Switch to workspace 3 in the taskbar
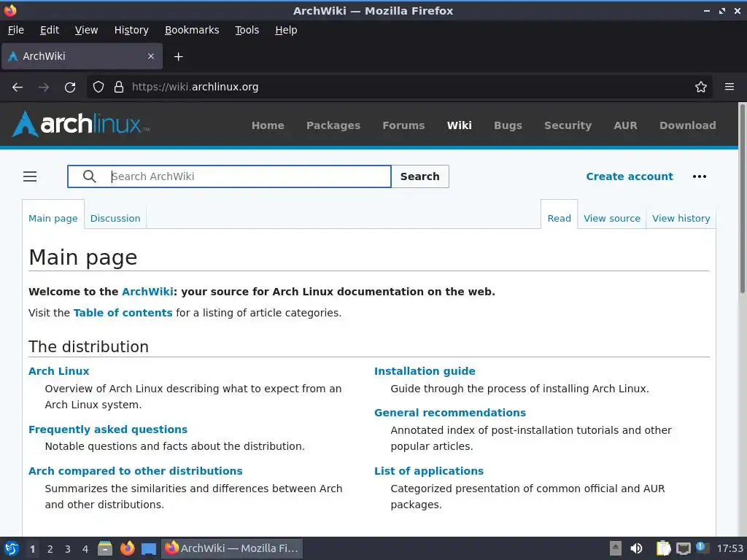The height and width of the screenshot is (560, 747). tap(68, 549)
